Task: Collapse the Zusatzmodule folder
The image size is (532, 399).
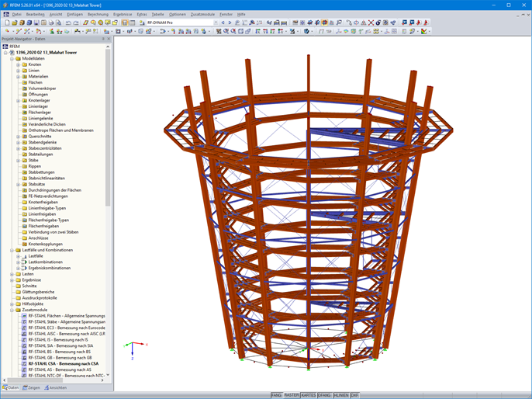Action: coord(12,310)
